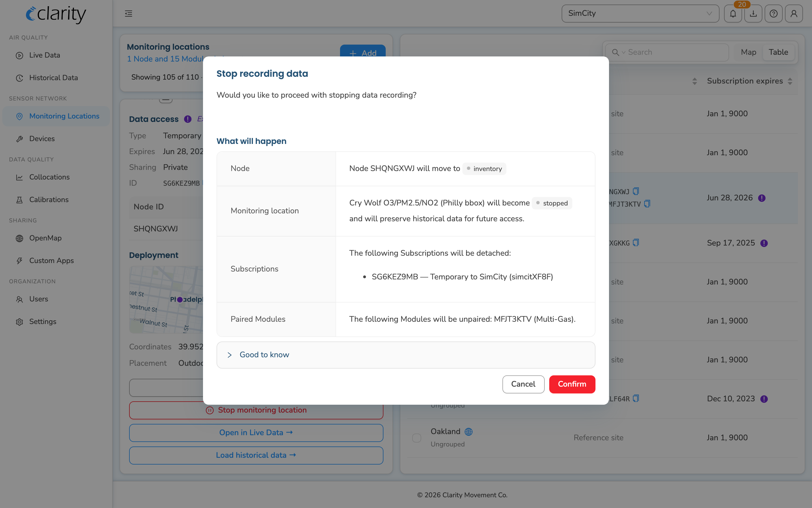812x508 pixels.
Task: Click warning icon next to Dec 10, 2023
Action: click(764, 399)
